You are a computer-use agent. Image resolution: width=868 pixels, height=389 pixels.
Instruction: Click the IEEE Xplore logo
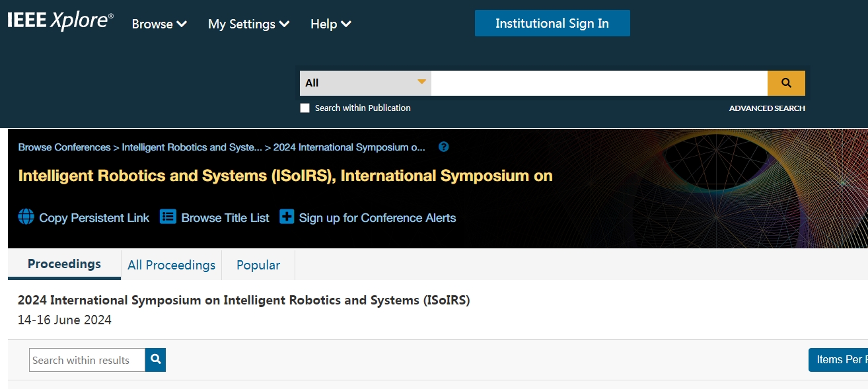[x=60, y=21]
